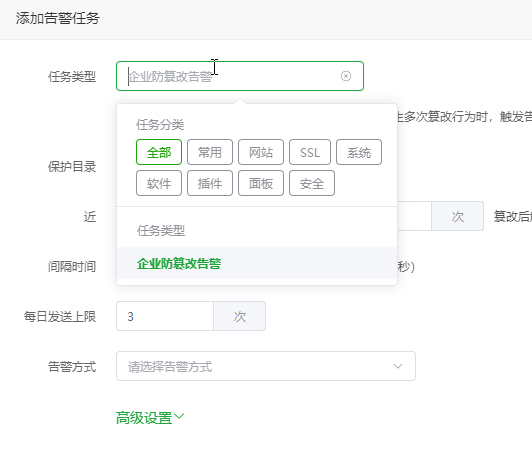This screenshot has width=532, height=451.
Task: Expand 高级设置 advanced settings
Action: click(x=150, y=418)
